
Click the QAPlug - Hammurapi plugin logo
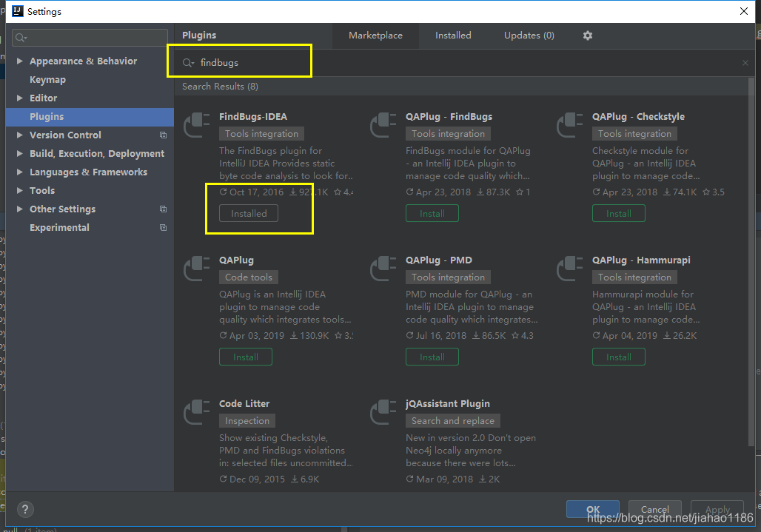tap(569, 268)
